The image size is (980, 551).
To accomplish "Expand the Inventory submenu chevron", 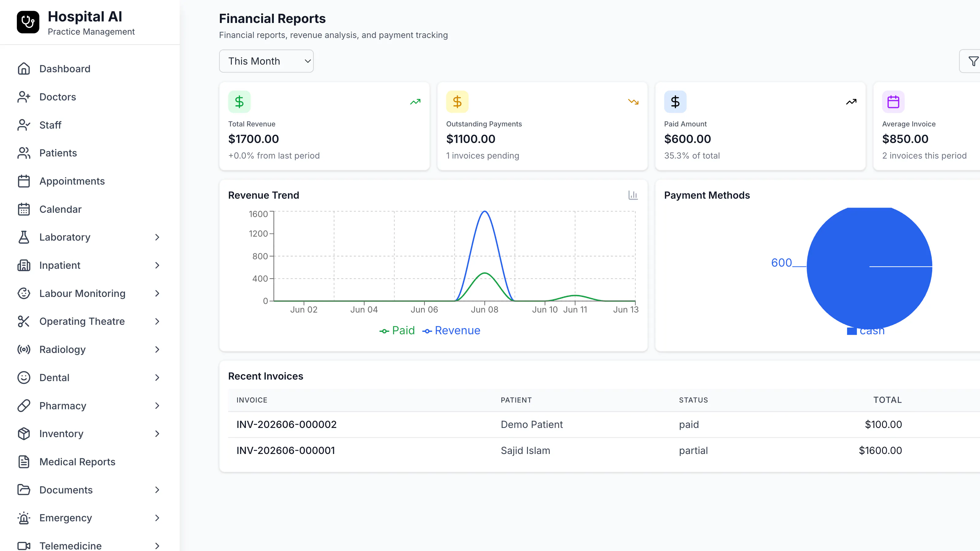I will (157, 434).
